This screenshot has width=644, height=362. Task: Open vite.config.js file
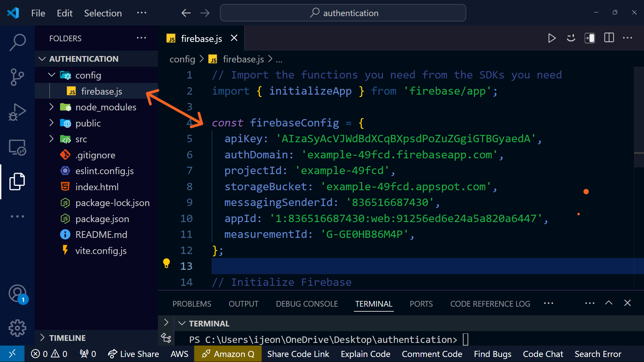click(97, 251)
